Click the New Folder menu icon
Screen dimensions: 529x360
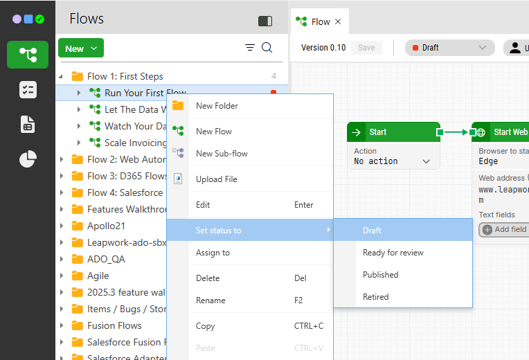coord(178,106)
